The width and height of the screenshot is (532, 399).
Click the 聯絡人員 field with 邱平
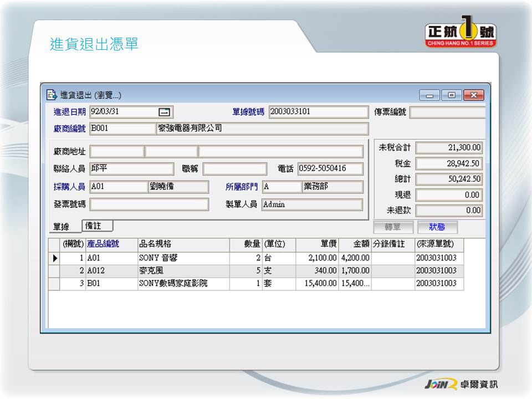[131, 169]
